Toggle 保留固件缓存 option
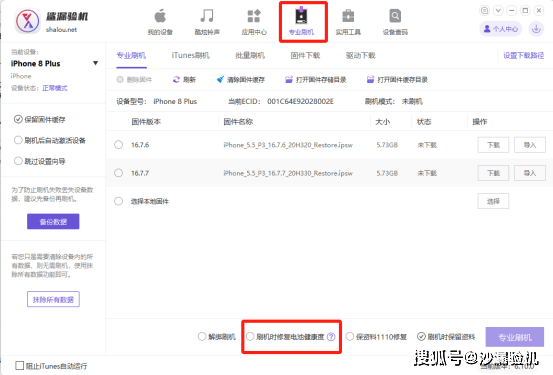Screen dimensions: 553x375 point(18,119)
